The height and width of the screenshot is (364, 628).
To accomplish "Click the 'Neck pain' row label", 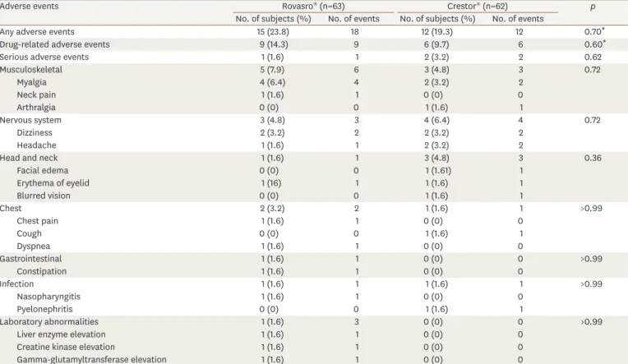I will coord(36,95).
